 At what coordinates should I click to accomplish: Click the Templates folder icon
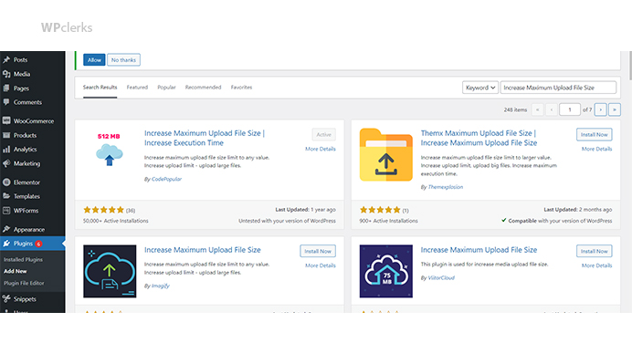[x=6, y=196]
